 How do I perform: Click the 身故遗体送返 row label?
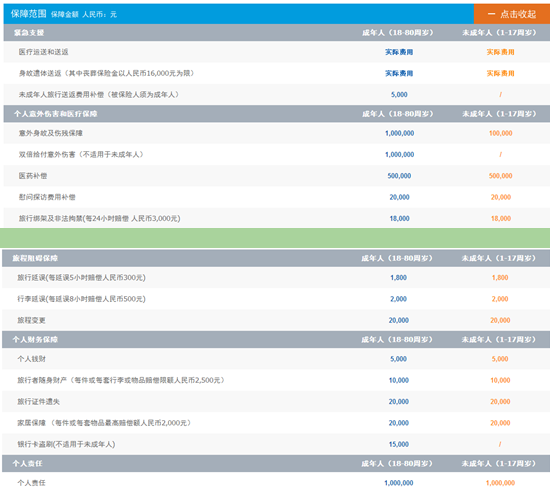pyautogui.click(x=106, y=73)
